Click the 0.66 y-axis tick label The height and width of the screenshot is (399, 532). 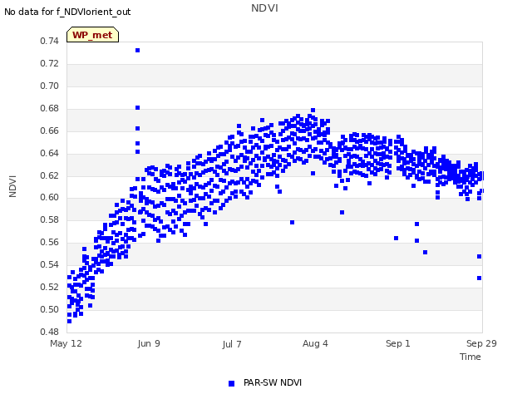click(49, 131)
